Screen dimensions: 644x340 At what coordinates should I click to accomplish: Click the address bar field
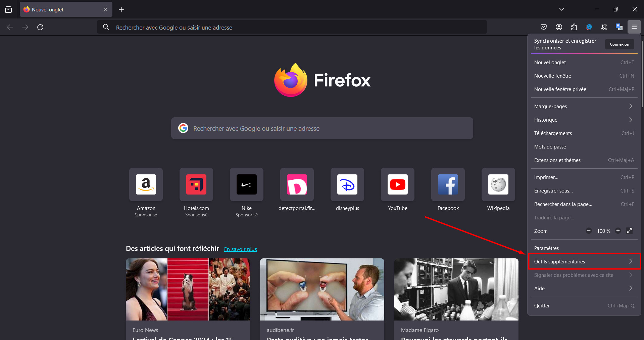coord(292,27)
